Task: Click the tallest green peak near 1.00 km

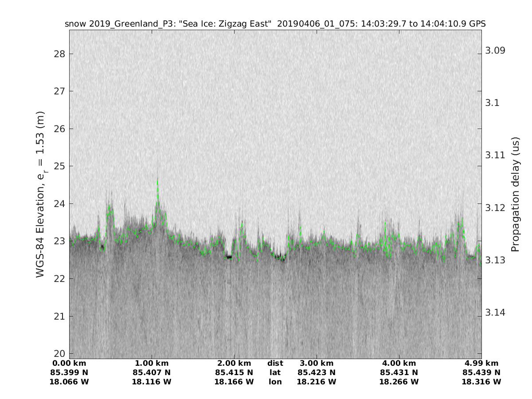Action: pyautogui.click(x=157, y=181)
